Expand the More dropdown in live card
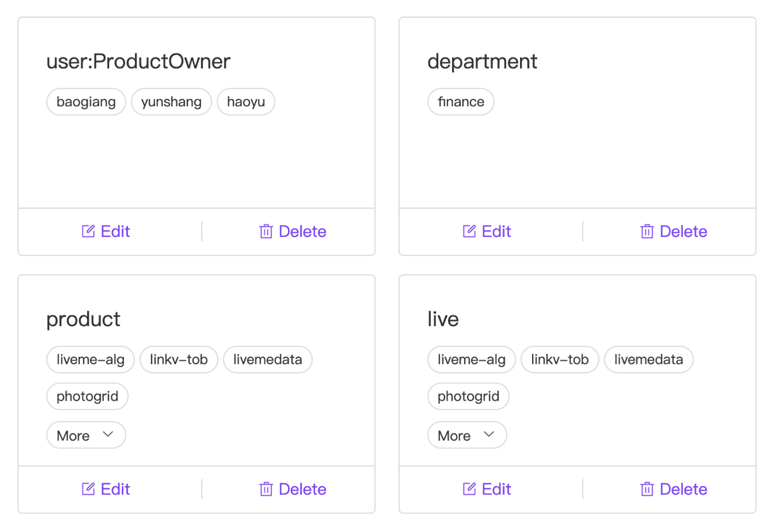Image resolution: width=777 pixels, height=532 pixels. [x=467, y=435]
